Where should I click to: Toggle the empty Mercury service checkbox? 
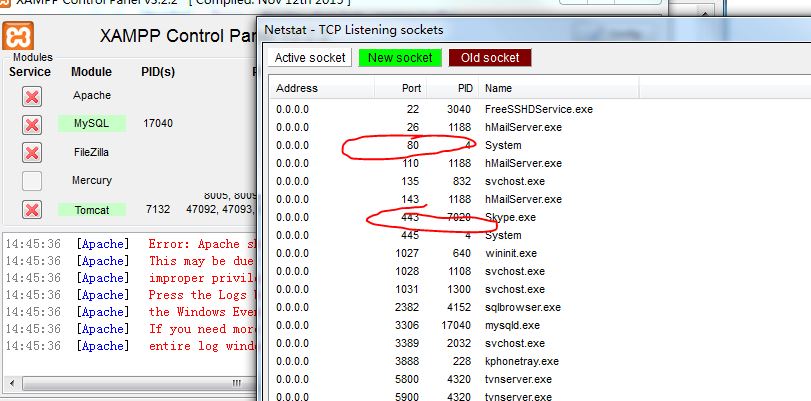coord(32,181)
